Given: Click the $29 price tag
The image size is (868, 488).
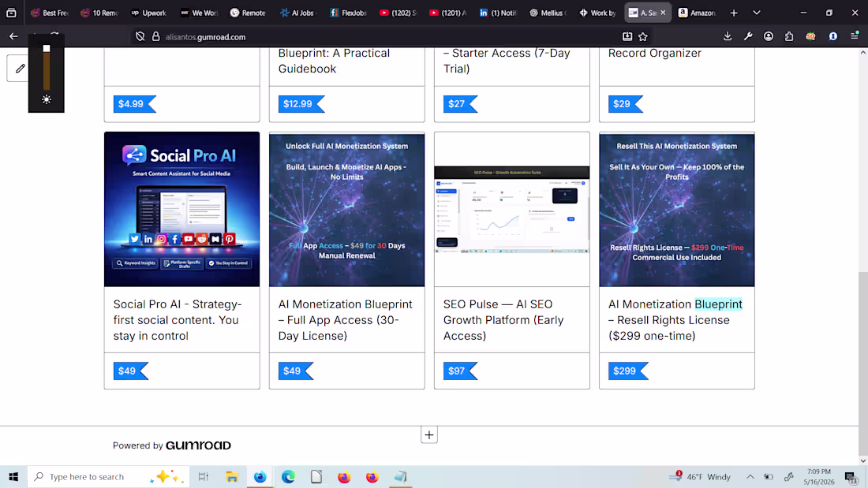Looking at the screenshot, I should click(x=625, y=104).
